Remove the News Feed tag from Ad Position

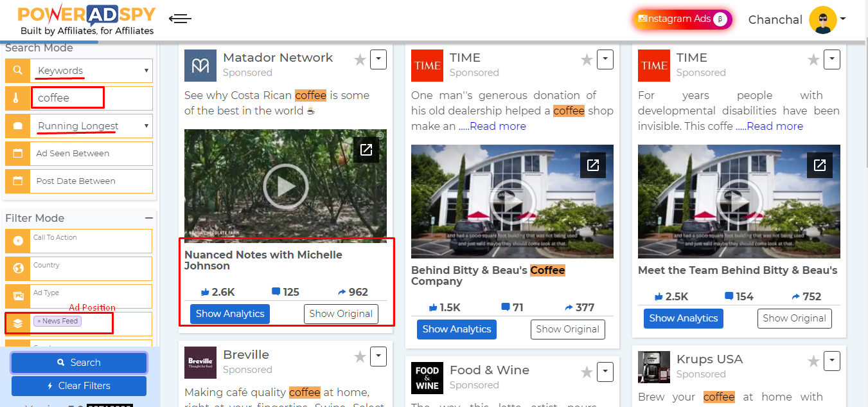point(39,321)
